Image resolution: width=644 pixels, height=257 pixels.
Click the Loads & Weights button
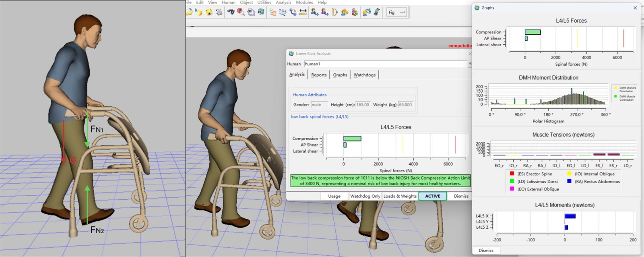coord(400,196)
